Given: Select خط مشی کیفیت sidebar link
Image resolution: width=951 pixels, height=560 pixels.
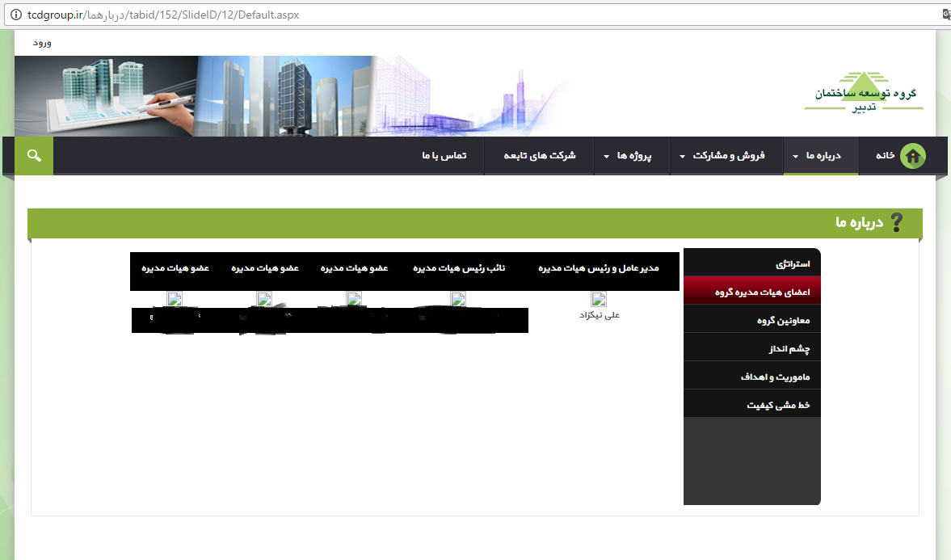Looking at the screenshot, I should point(778,406).
